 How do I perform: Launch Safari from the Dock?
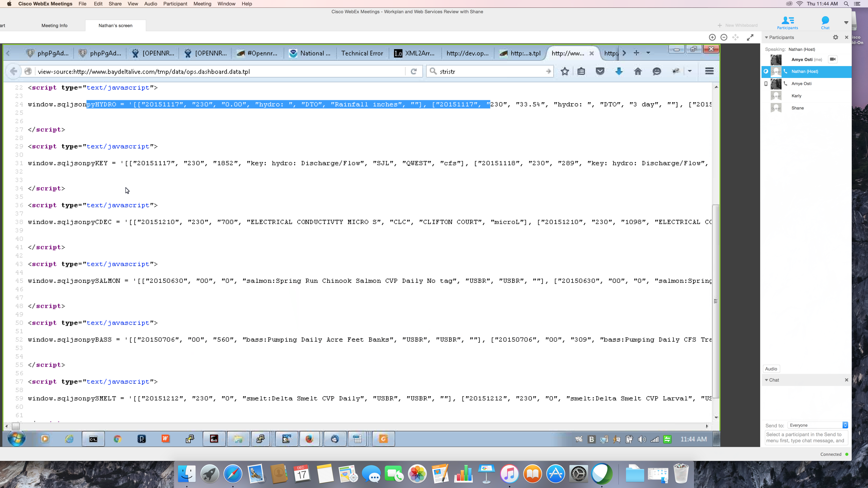click(x=233, y=474)
